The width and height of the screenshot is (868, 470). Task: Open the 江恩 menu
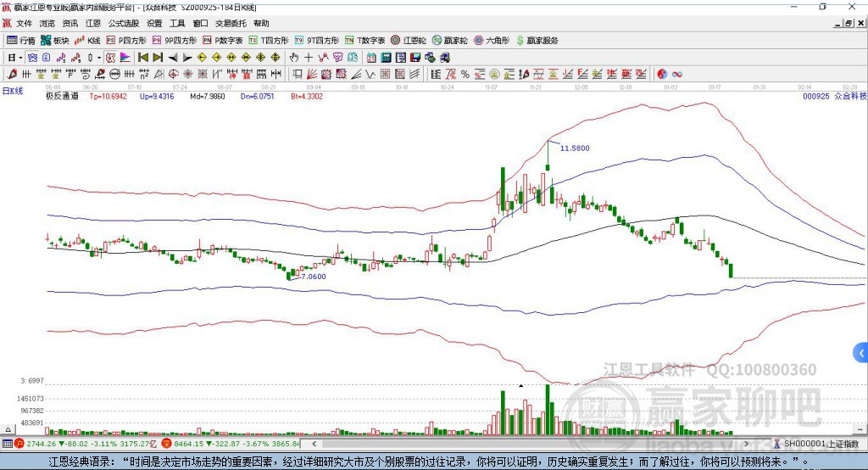coord(93,23)
